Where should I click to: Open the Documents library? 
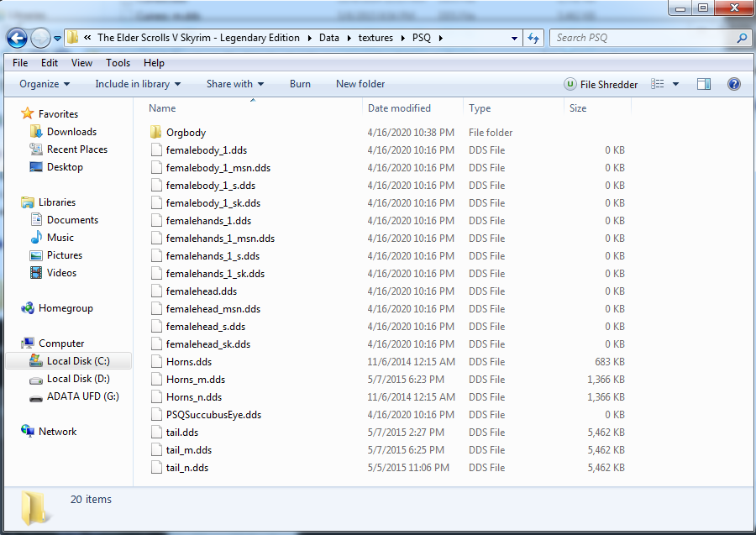click(x=72, y=220)
